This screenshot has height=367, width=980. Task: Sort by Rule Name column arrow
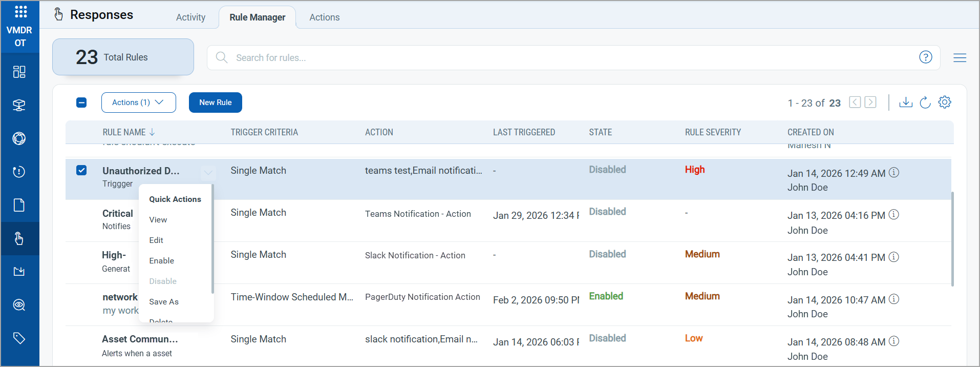click(x=152, y=132)
